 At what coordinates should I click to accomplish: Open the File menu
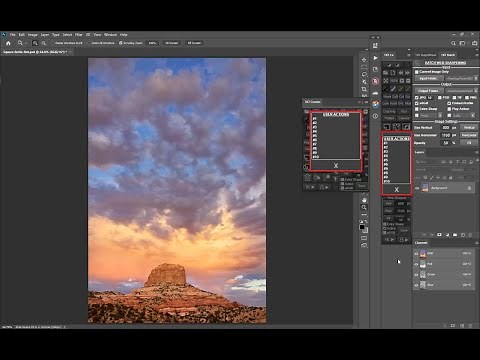click(13, 35)
